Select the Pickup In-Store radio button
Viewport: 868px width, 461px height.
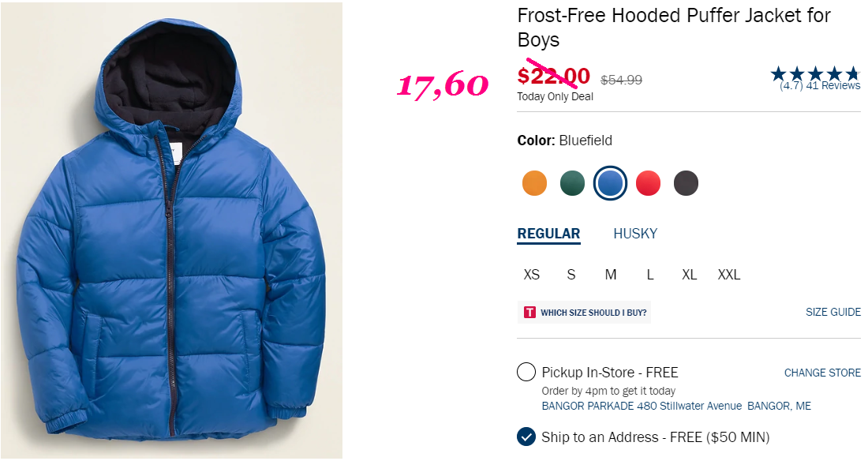[x=526, y=372]
